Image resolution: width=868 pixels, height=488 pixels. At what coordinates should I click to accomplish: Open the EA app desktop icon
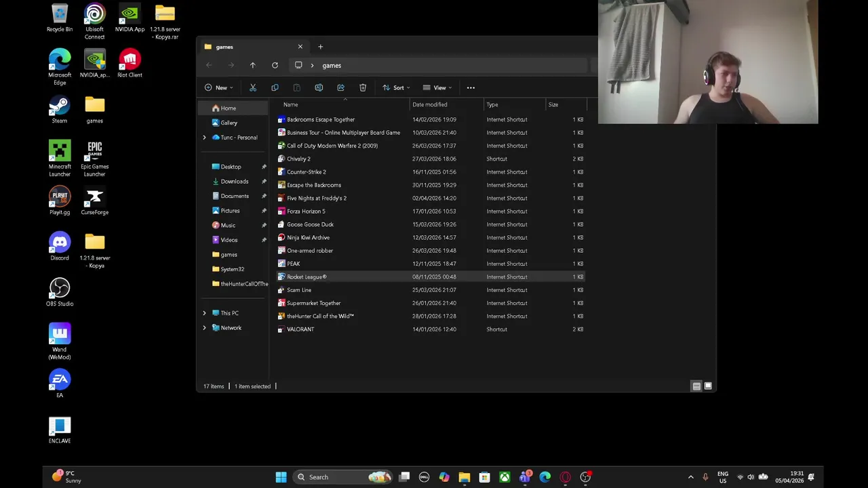60,384
